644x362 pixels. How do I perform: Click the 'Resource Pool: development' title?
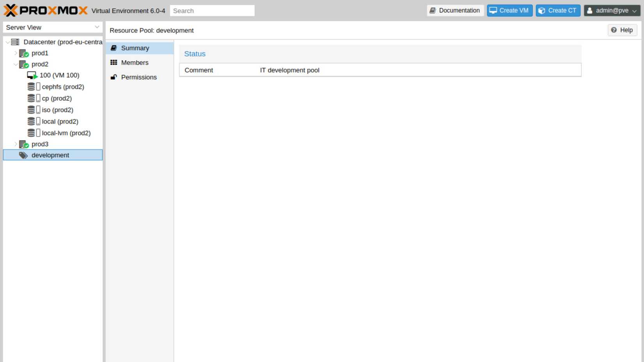[x=151, y=30]
